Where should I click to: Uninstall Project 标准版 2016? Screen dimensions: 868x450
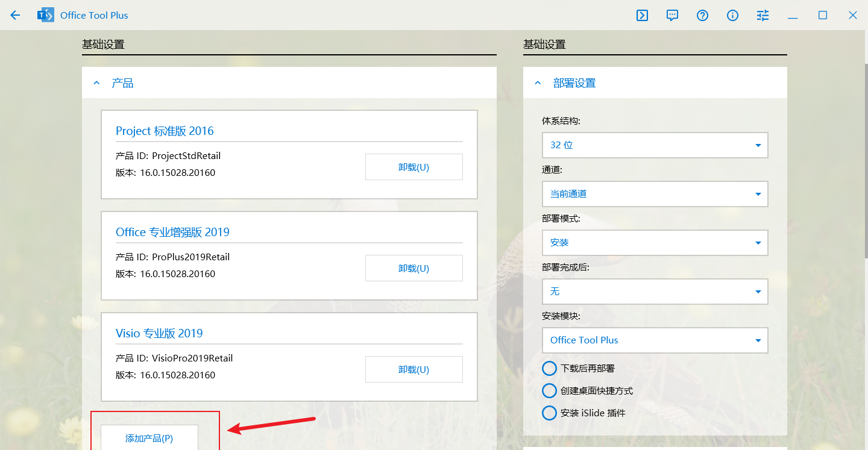[x=414, y=167]
